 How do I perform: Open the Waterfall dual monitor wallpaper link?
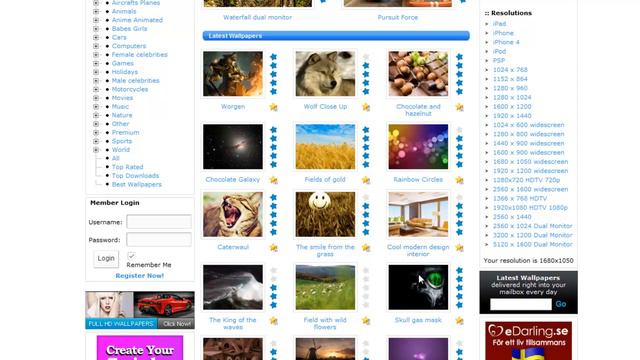257,18
